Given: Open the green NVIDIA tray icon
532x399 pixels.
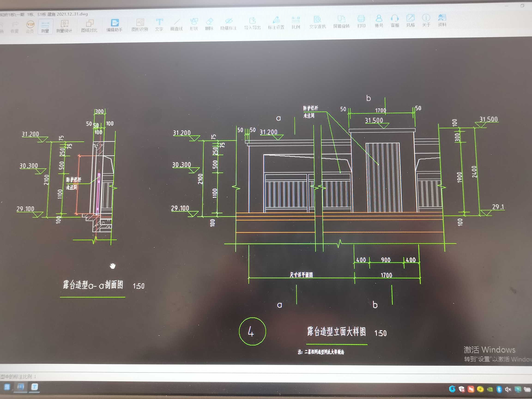Looking at the screenshot, I should [490, 389].
